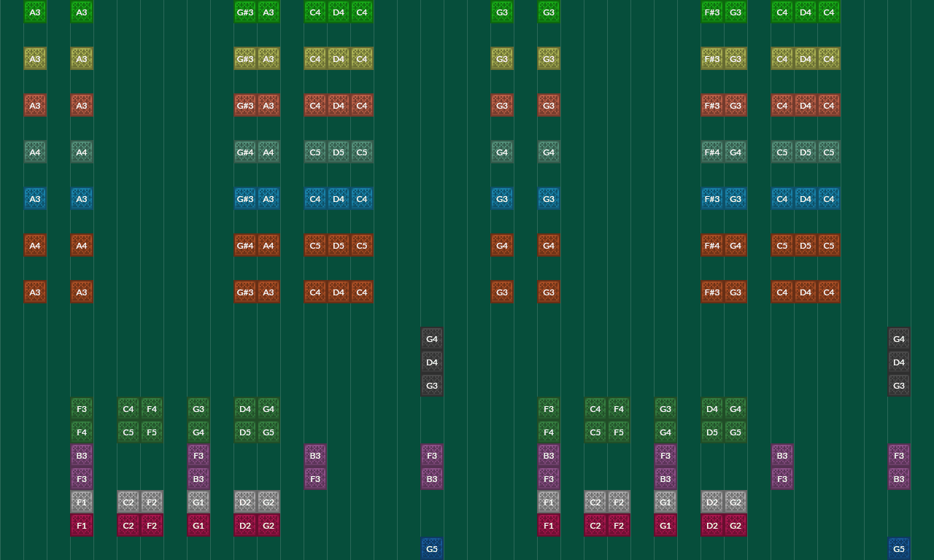Image resolution: width=934 pixels, height=560 pixels.
Task: Click the leftmost light gray F1 note
Action: pos(82,502)
